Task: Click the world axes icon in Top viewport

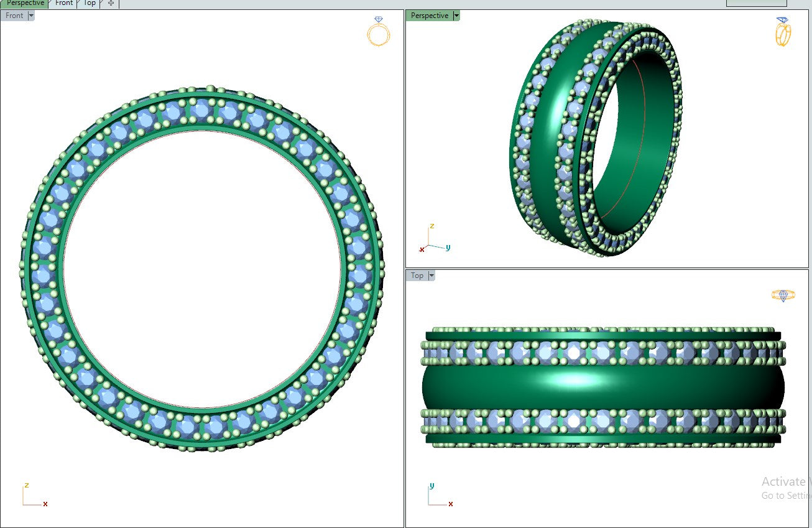Action: click(439, 496)
